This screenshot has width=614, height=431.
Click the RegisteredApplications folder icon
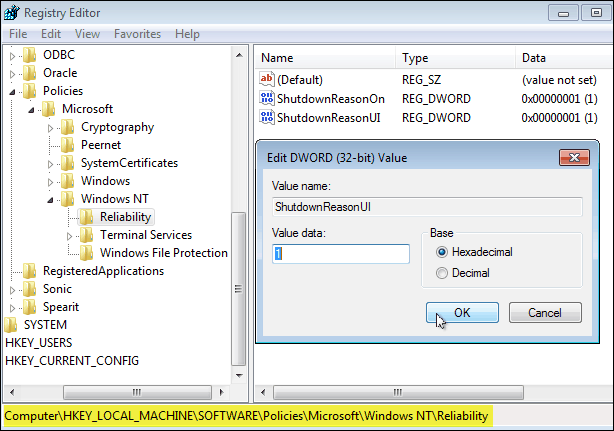pos(30,271)
